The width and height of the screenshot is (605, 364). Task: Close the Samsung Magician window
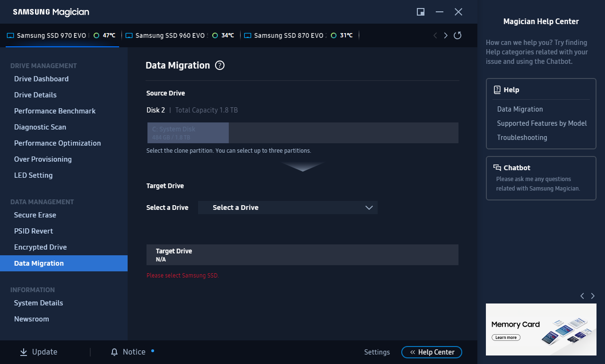pyautogui.click(x=458, y=12)
